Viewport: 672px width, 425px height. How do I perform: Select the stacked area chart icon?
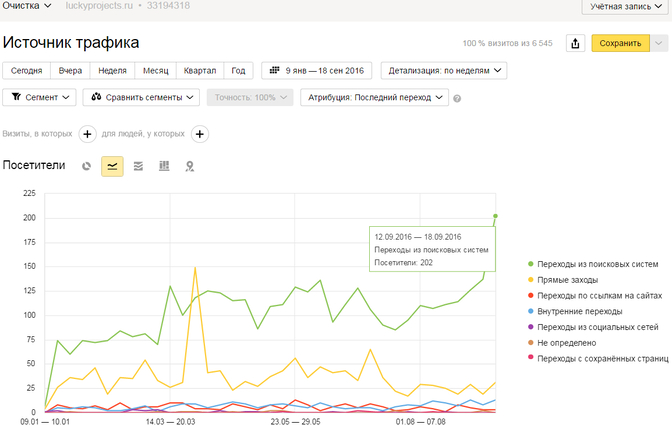tap(138, 166)
